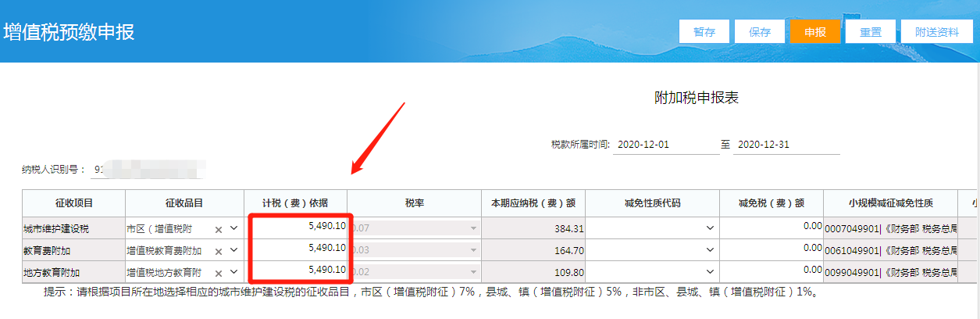
Task: Open 减免性质代码 dropdown in 城市维护建设税 row
Action: [709, 228]
